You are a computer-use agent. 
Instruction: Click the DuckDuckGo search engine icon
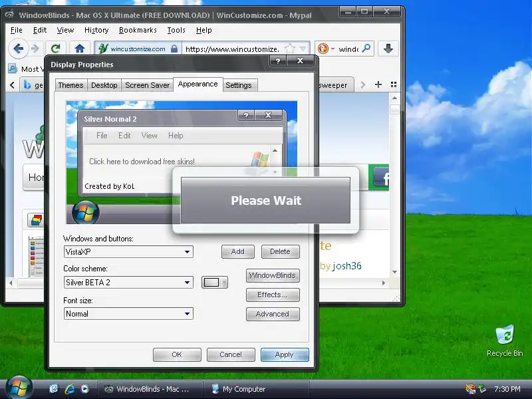pos(323,49)
